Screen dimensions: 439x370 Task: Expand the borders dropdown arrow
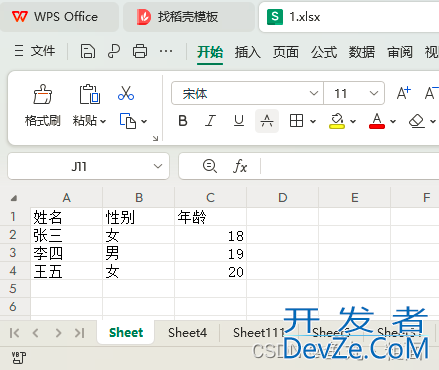pyautogui.click(x=313, y=121)
